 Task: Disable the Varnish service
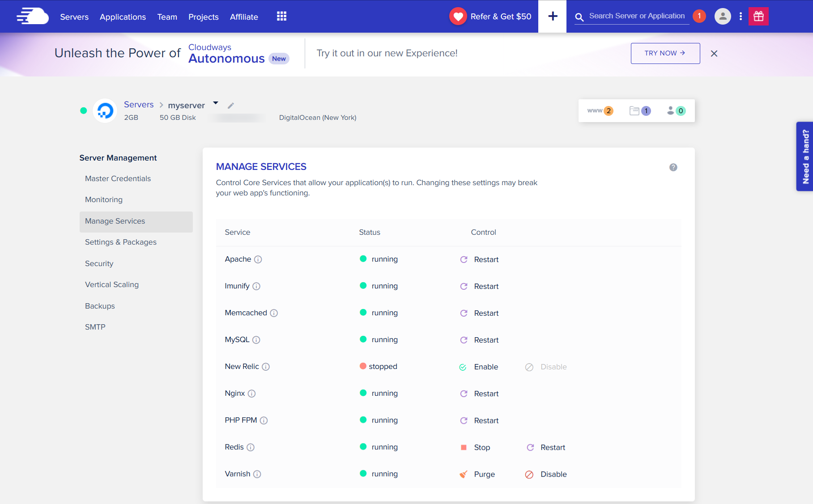click(546, 474)
